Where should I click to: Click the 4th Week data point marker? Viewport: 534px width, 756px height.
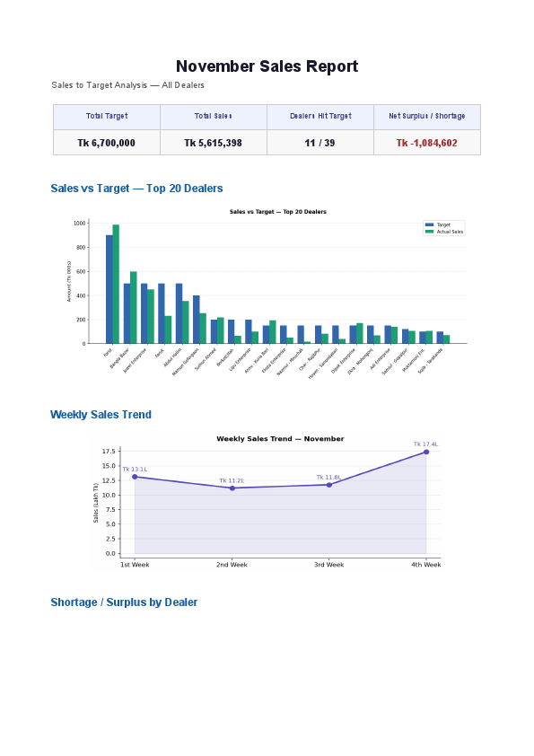click(426, 452)
